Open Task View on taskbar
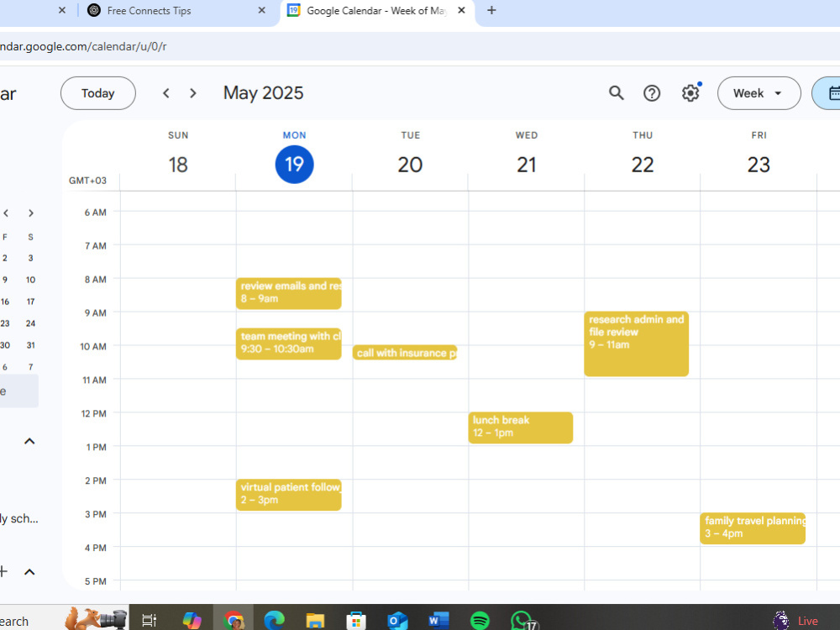The height and width of the screenshot is (630, 840). click(x=149, y=621)
